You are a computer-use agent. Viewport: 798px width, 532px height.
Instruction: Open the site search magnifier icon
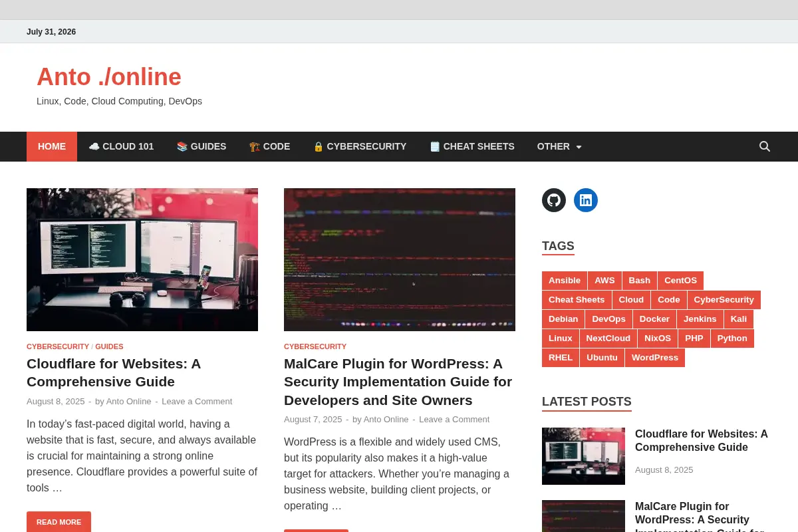765,146
